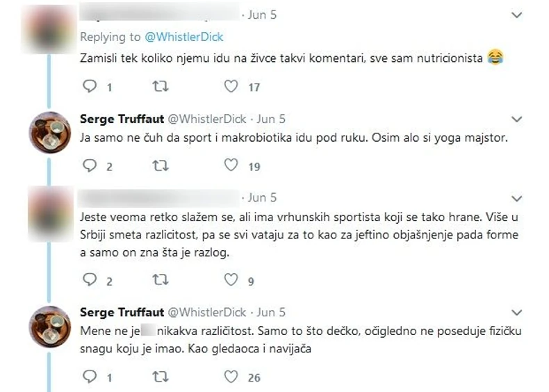Retweet the fizičku snagu tweet
This screenshot has height=392, width=549.
[x=161, y=377]
